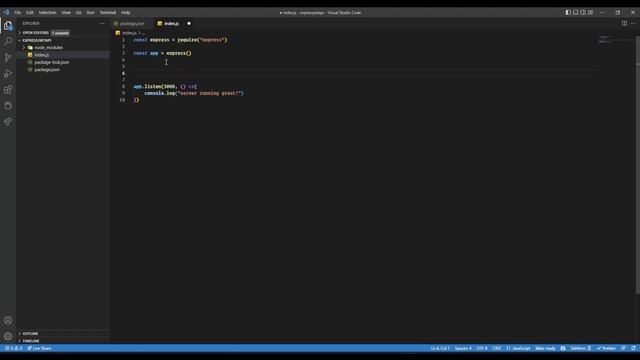
Task: Click the feedback icon next to Prettier
Action: point(623,348)
